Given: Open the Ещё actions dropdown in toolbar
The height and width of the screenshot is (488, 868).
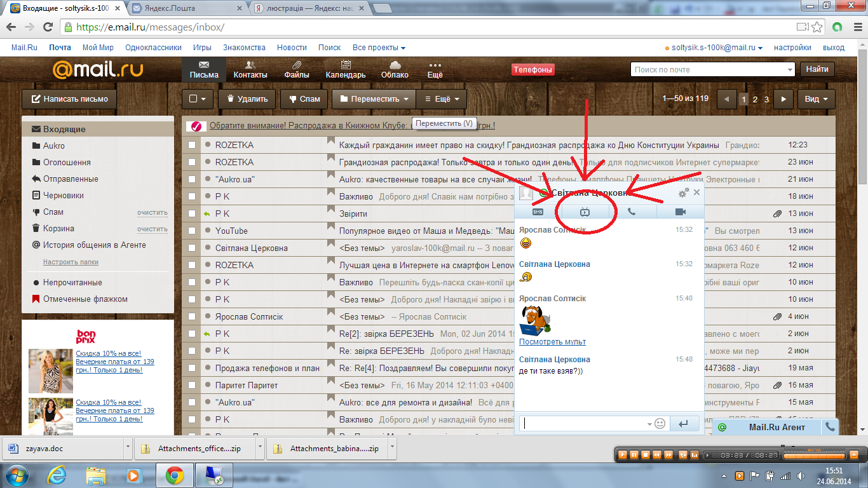Looking at the screenshot, I should tap(442, 99).
